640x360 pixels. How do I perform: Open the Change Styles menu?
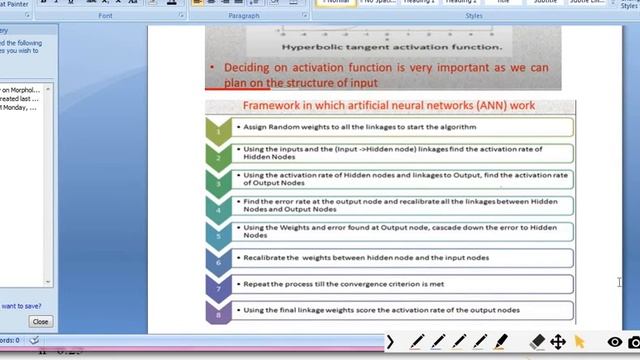(629, 4)
